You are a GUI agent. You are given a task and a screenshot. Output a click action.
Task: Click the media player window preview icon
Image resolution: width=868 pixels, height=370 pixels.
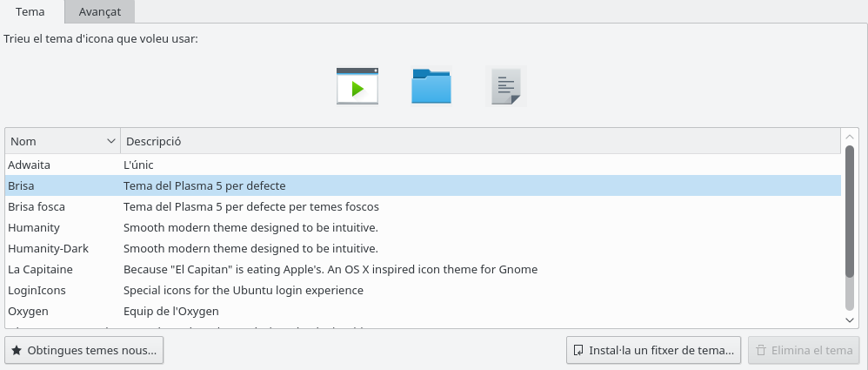click(x=357, y=86)
